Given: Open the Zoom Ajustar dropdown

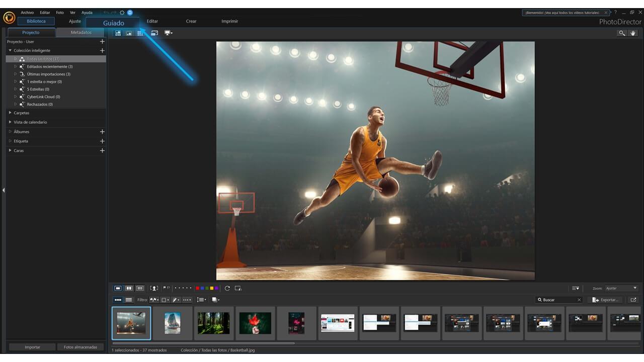Looking at the screenshot, I should point(621,288).
